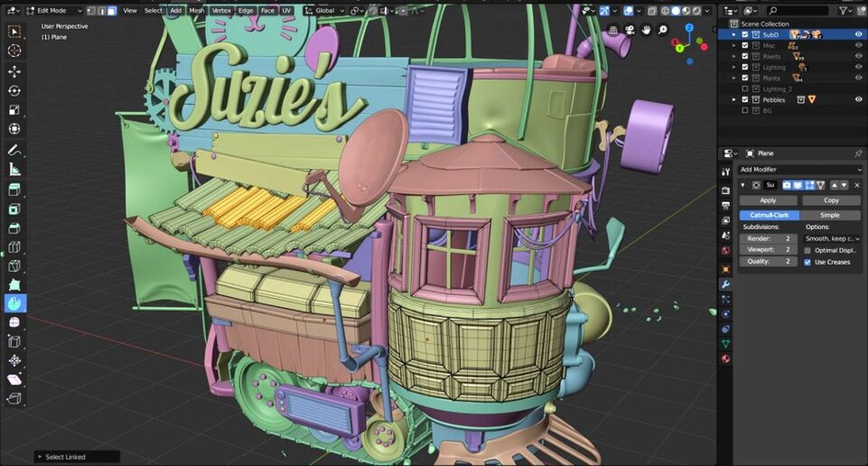Click the Apply modifier button
The image size is (868, 466).
click(768, 200)
